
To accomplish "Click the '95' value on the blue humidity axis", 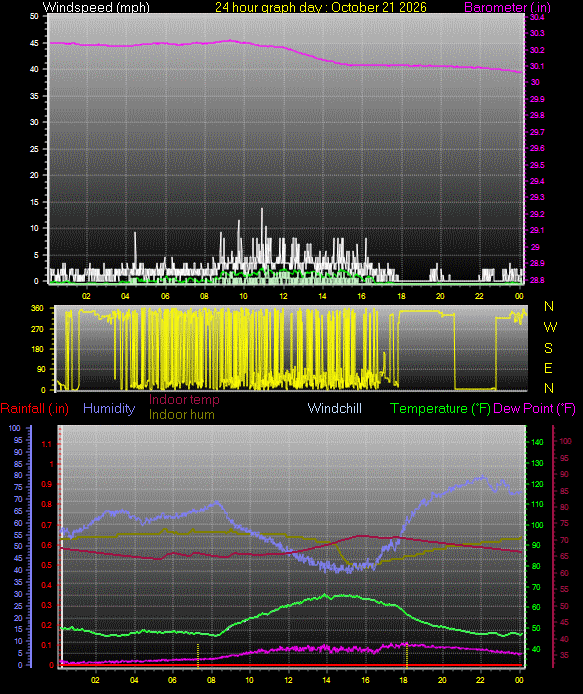I will pyautogui.click(x=18, y=441).
